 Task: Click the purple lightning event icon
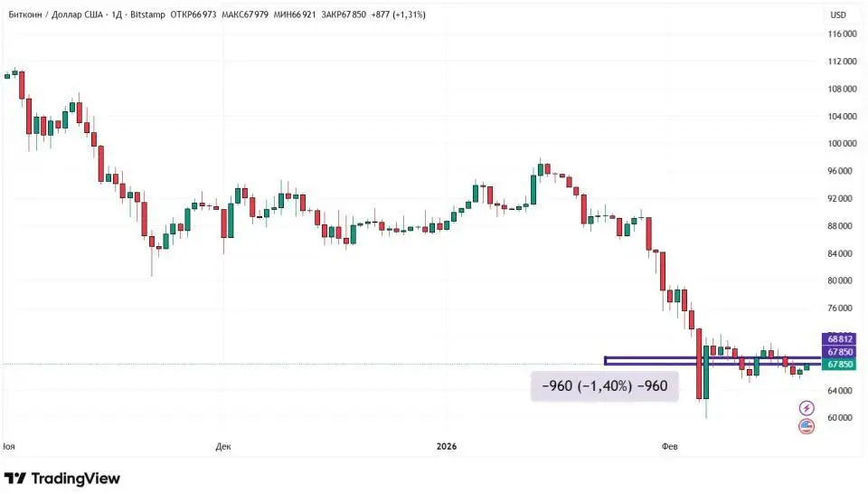pyautogui.click(x=807, y=409)
